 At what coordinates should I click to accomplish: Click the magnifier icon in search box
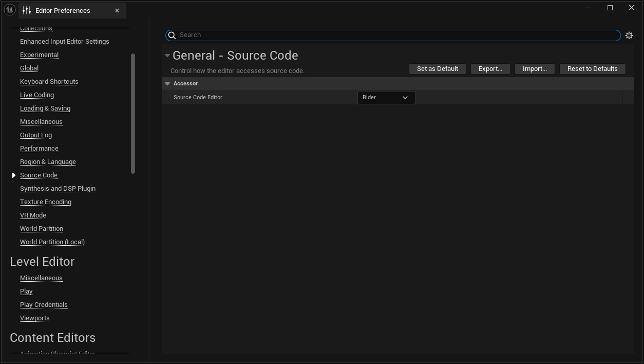click(172, 35)
